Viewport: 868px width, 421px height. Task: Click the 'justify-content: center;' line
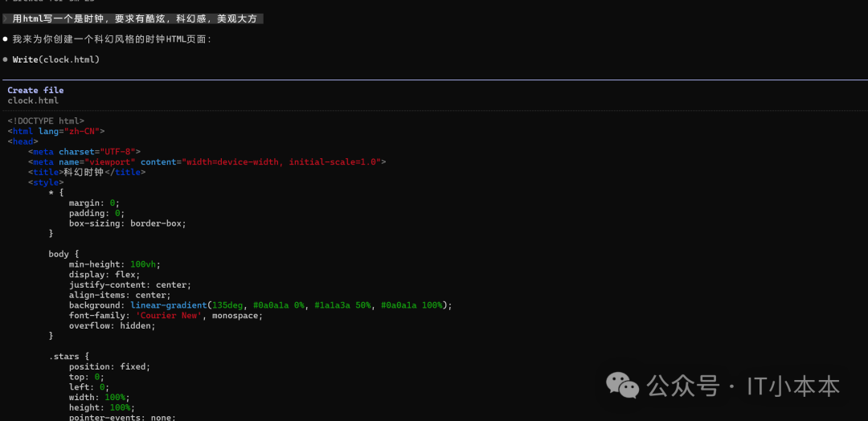130,285
